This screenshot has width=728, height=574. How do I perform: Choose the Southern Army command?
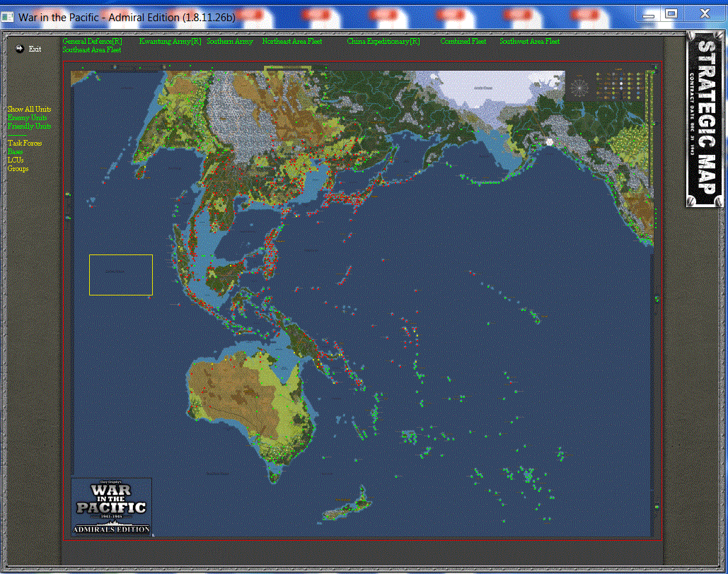[x=230, y=41]
